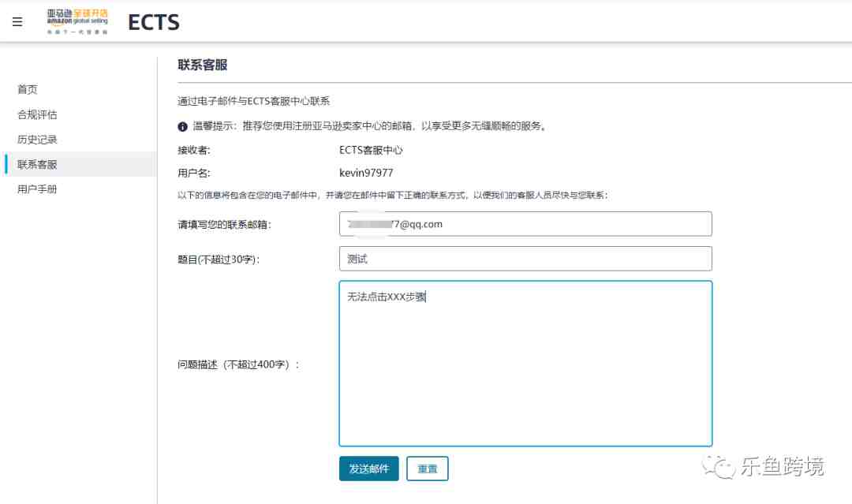The width and height of the screenshot is (852, 504).
Task: Click the 接收者 label
Action: pos(193,150)
